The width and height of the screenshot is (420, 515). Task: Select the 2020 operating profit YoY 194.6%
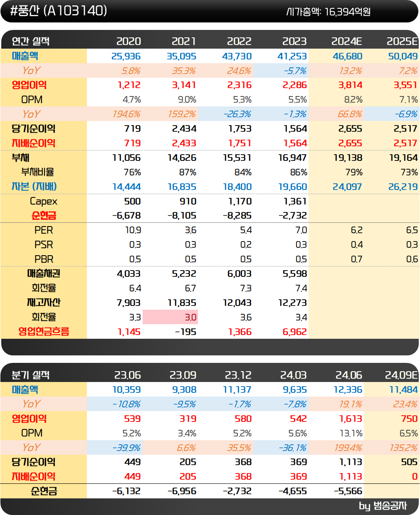[127, 114]
